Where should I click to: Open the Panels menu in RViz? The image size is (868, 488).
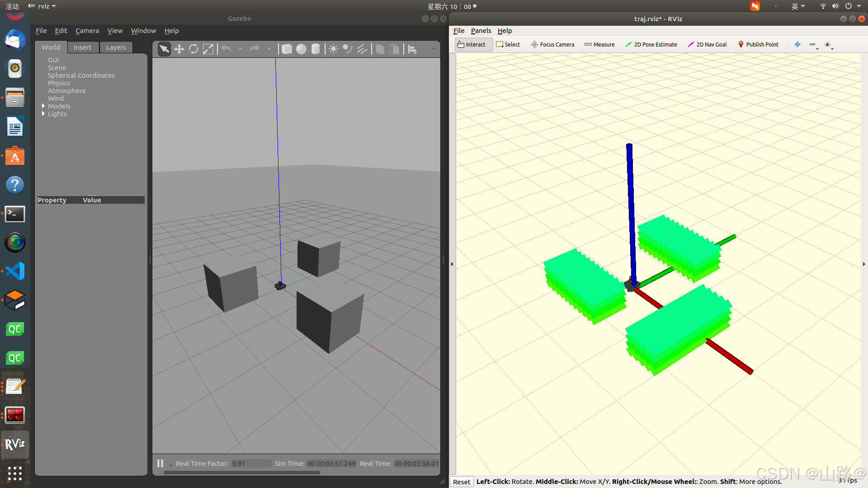[480, 30]
